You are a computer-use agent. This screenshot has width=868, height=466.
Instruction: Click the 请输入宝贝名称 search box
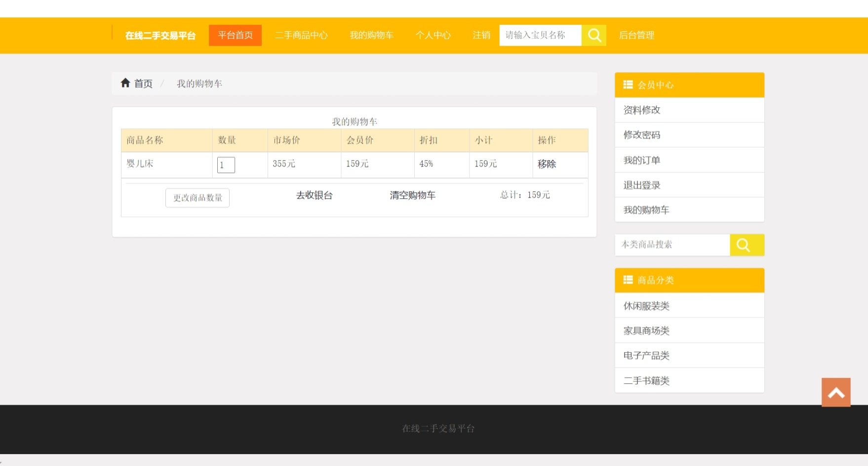pos(540,35)
